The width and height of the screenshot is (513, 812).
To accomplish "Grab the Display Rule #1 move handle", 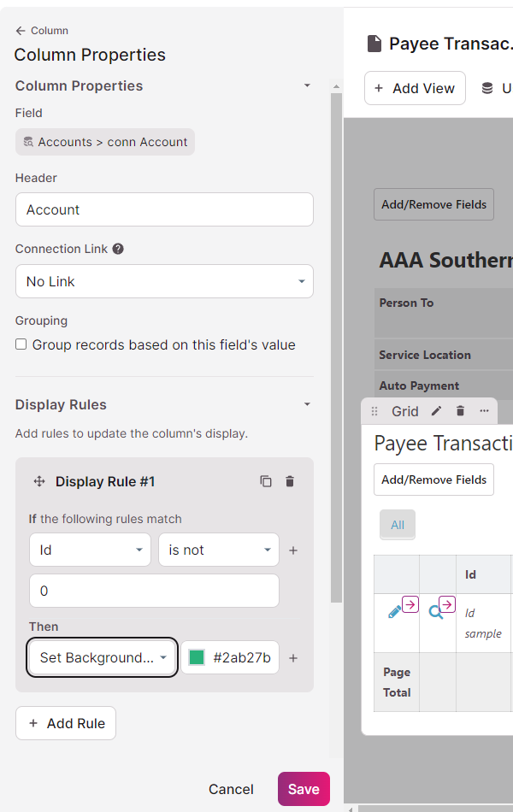I will point(39,481).
